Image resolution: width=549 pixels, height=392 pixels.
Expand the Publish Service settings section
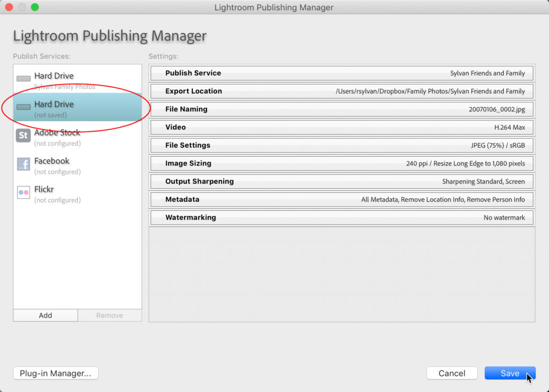pyautogui.click(x=341, y=73)
